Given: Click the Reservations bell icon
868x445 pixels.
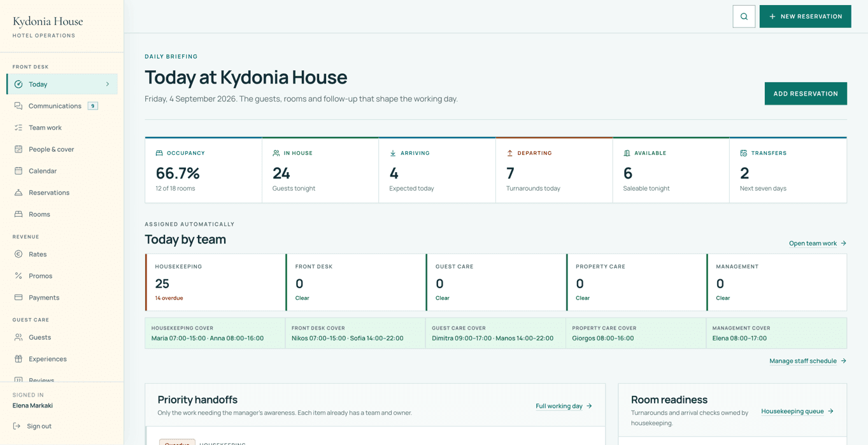Looking at the screenshot, I should 18,193.
